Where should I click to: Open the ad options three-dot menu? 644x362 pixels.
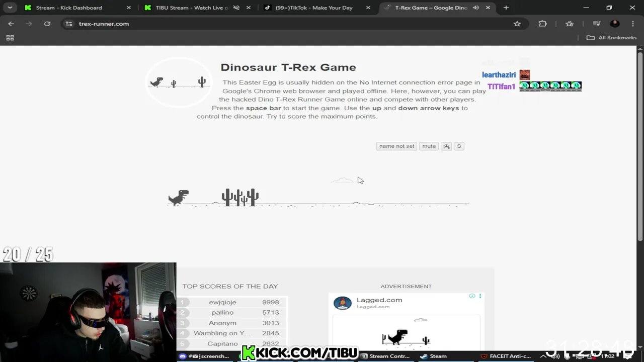click(479, 296)
